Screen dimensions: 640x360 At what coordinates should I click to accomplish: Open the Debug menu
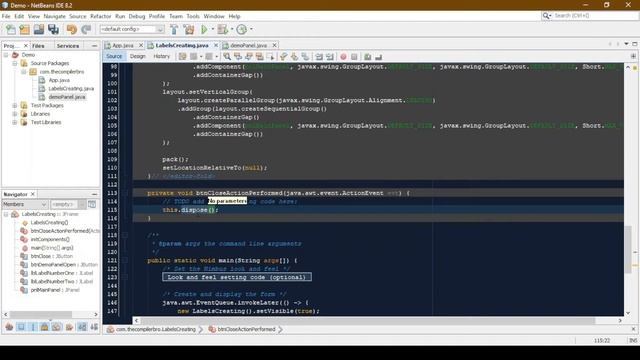(x=137, y=16)
